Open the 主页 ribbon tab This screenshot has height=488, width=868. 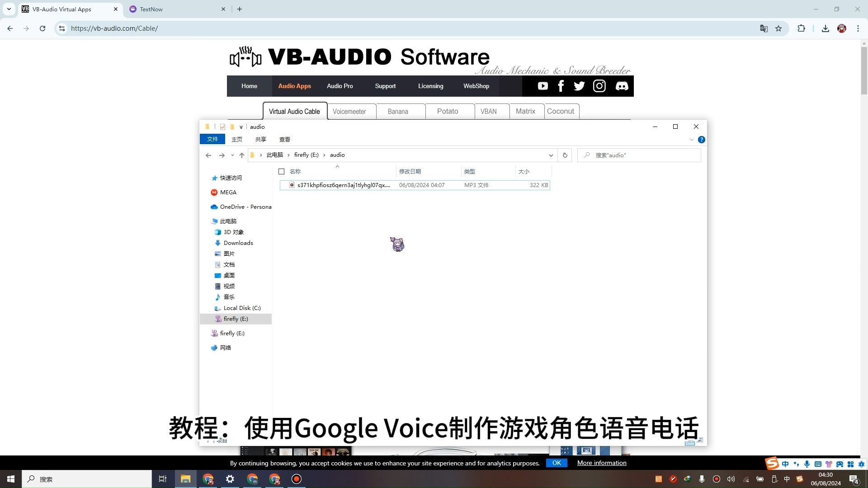237,139
